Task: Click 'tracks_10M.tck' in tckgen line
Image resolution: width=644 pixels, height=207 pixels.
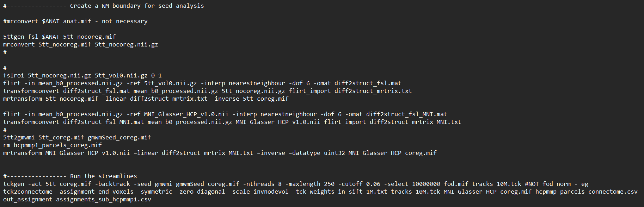Action: click(x=497, y=184)
